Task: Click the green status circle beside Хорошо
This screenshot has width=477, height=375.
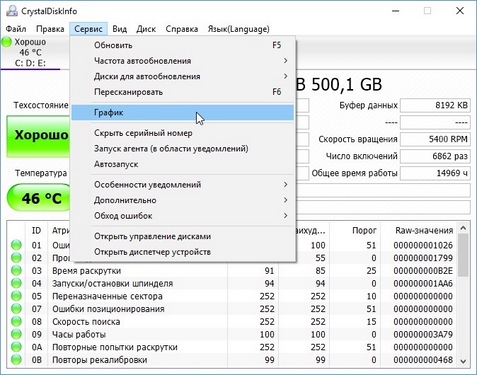Action: tap(6, 42)
